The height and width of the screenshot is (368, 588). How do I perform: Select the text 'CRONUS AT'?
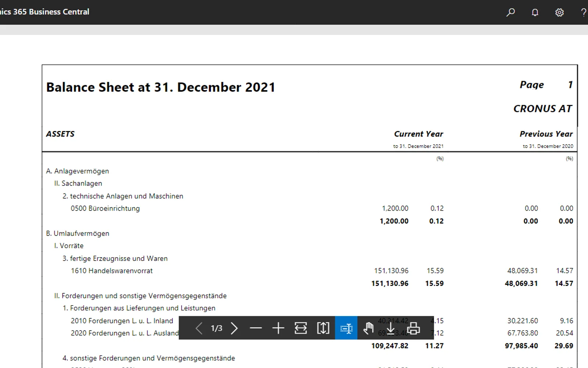(x=543, y=109)
